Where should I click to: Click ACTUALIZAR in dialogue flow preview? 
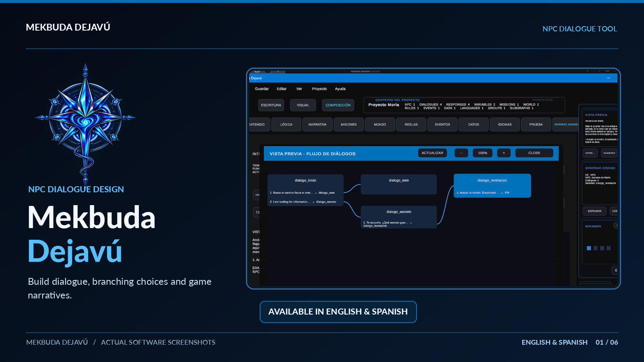coord(432,153)
